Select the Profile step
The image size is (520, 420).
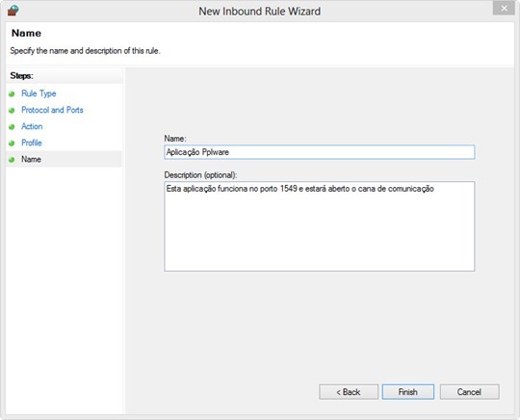(32, 143)
